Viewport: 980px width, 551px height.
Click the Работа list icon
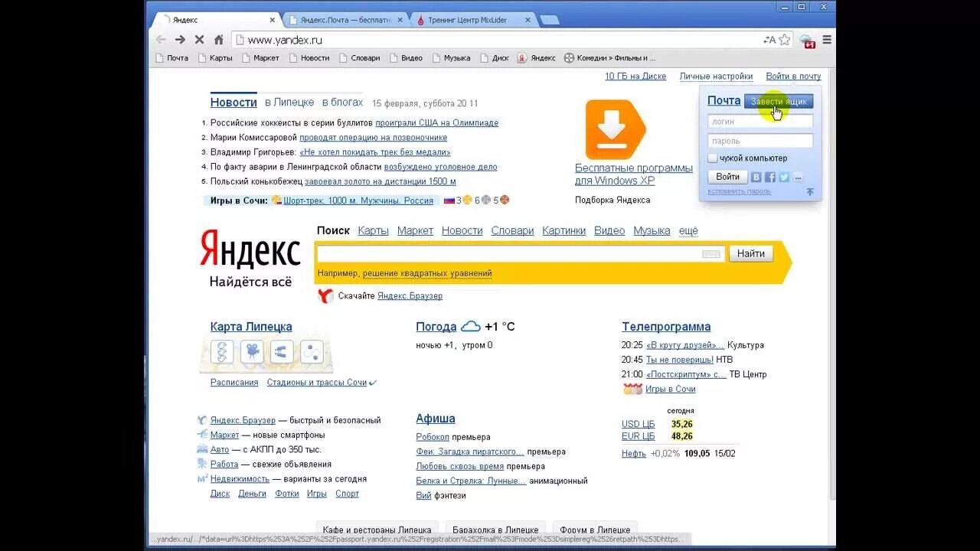click(x=202, y=464)
